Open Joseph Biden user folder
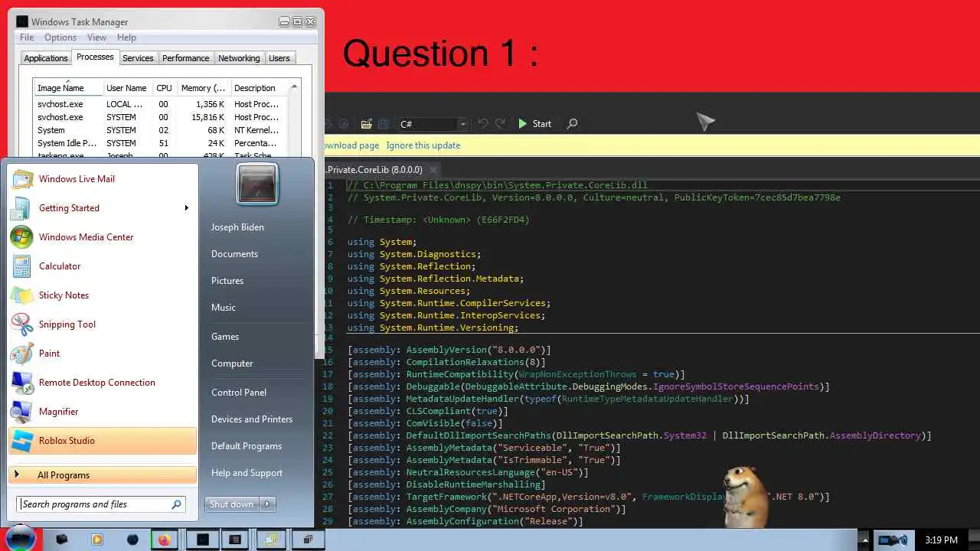980x551 pixels. [x=237, y=227]
